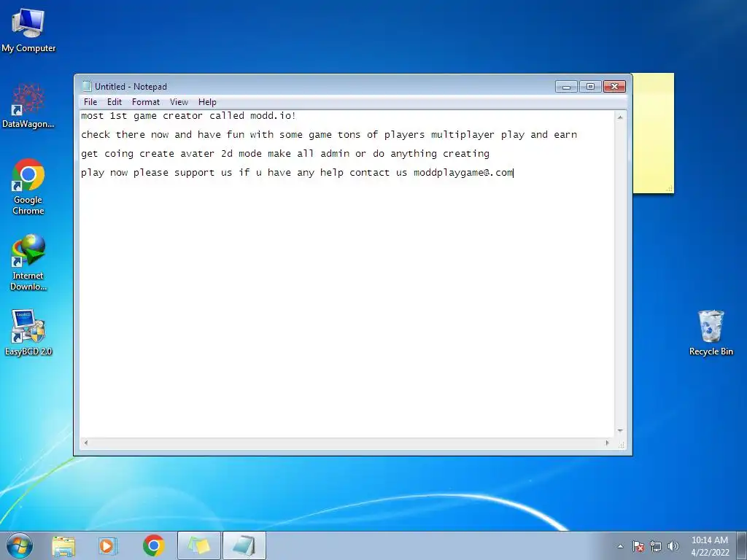The image size is (747, 560).
Task: Open the clock showing 10:14 AM
Action: point(710,546)
